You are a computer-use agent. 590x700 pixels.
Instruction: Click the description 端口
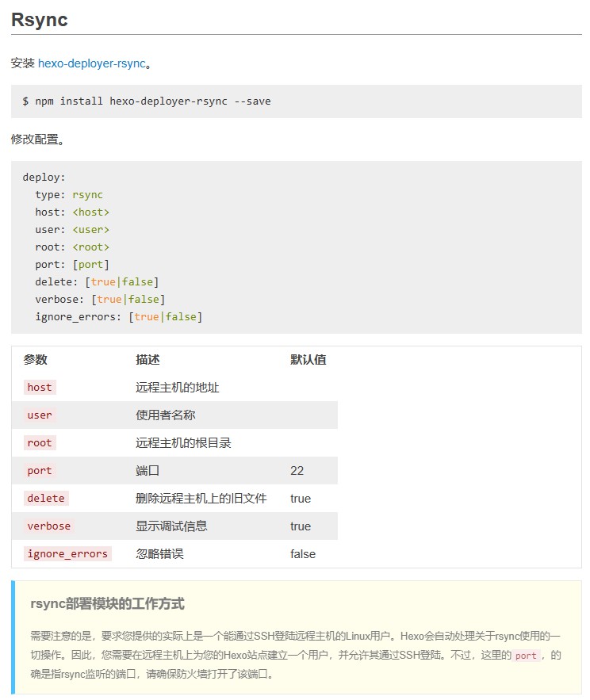click(x=147, y=470)
